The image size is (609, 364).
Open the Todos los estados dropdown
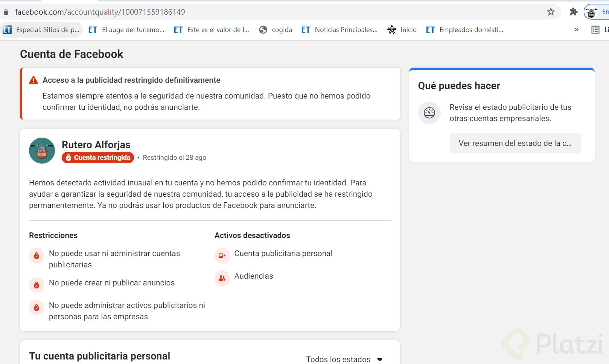coord(344,359)
